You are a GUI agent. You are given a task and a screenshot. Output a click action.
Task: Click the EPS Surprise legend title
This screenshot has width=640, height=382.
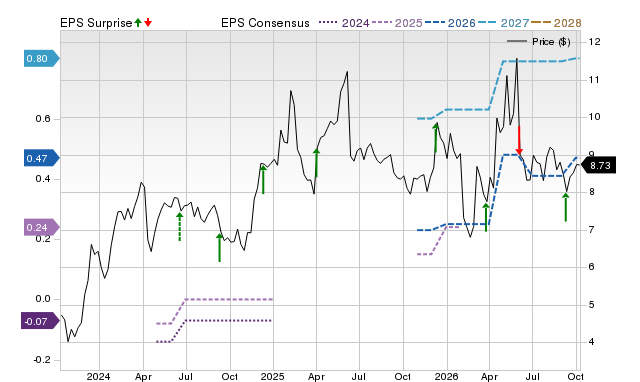(x=96, y=23)
